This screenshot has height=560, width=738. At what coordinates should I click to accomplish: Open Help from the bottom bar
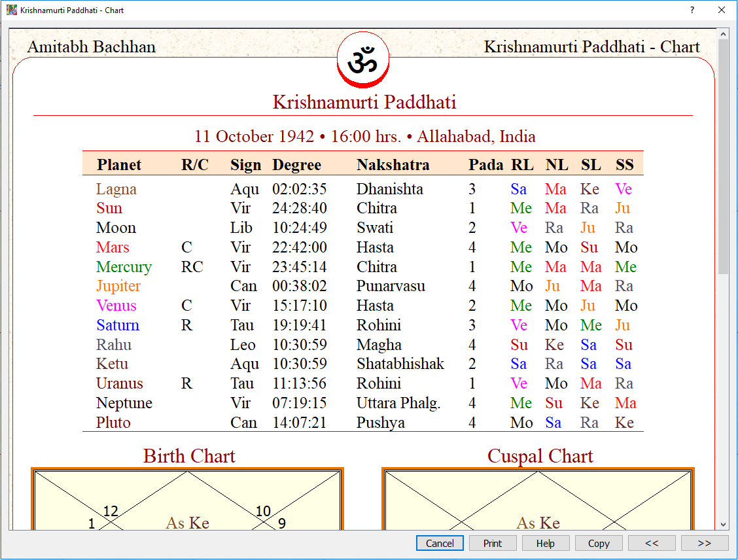pyautogui.click(x=546, y=543)
